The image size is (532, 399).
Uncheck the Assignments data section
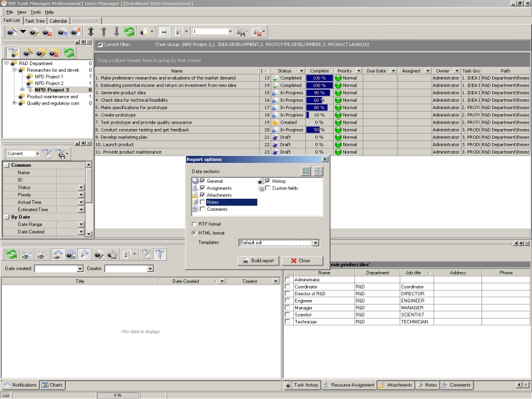coord(203,188)
